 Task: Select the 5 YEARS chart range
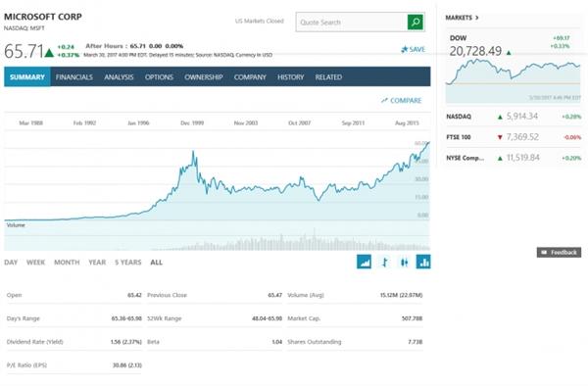click(x=127, y=263)
